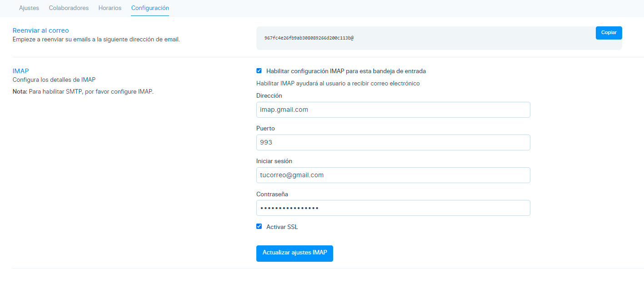Select the Configuración tab
The image size is (644, 289).
150,8
